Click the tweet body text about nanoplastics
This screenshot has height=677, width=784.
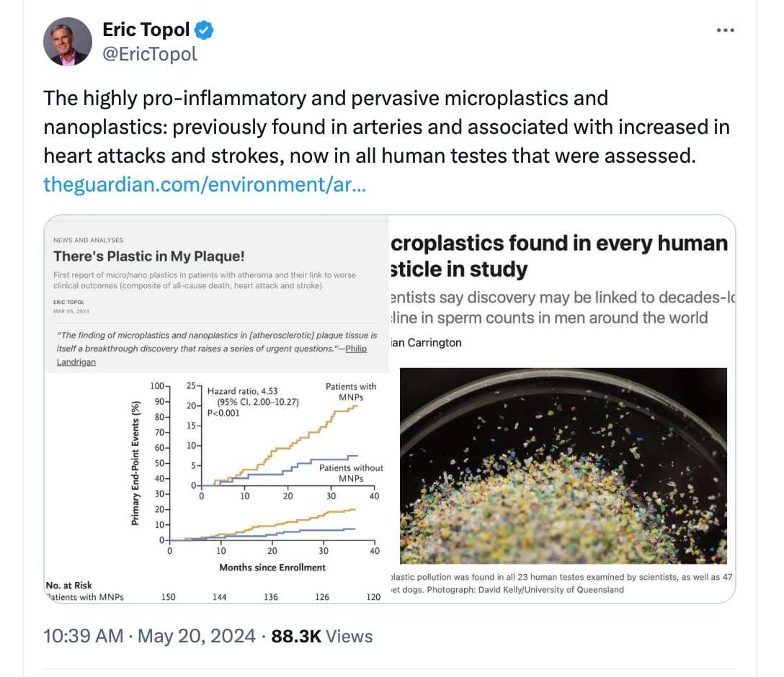pyautogui.click(x=386, y=127)
